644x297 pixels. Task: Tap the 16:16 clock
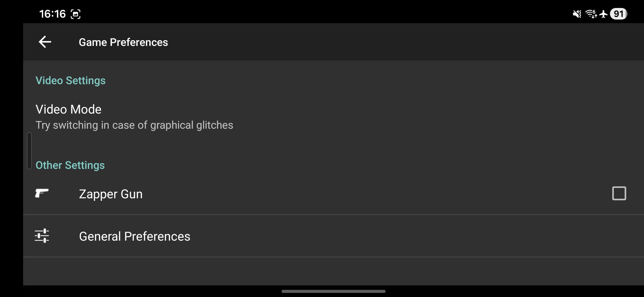(52, 14)
